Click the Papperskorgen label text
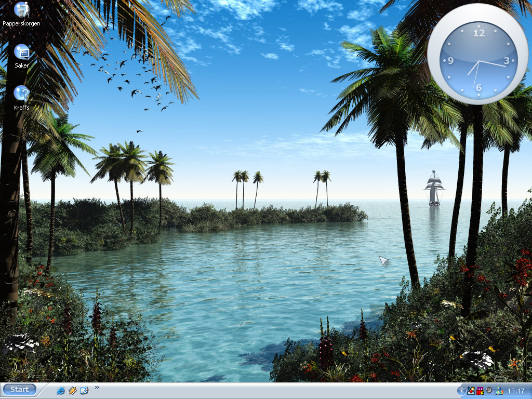 pos(21,23)
